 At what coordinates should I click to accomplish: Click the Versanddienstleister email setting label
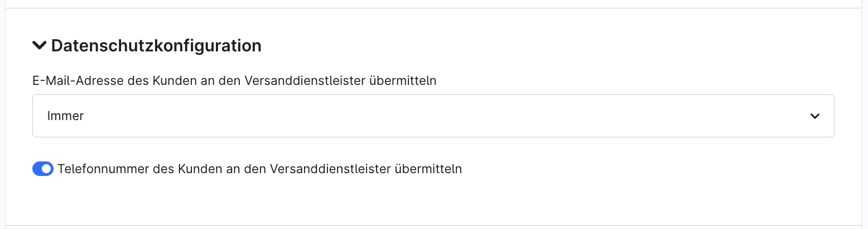pos(234,81)
